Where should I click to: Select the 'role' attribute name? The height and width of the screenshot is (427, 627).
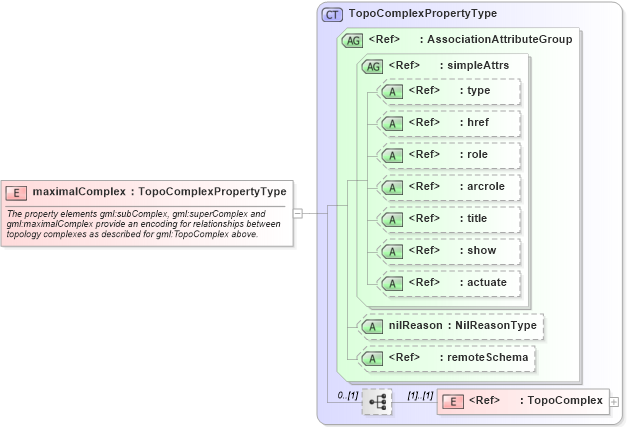(477, 154)
